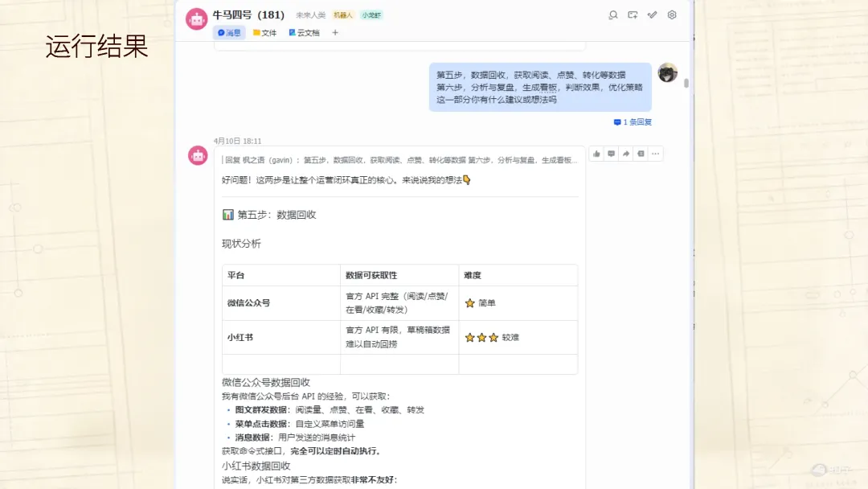Viewport: 868px width, 489px height.
Task: Reply to message via comment bubble icon
Action: 611,154
